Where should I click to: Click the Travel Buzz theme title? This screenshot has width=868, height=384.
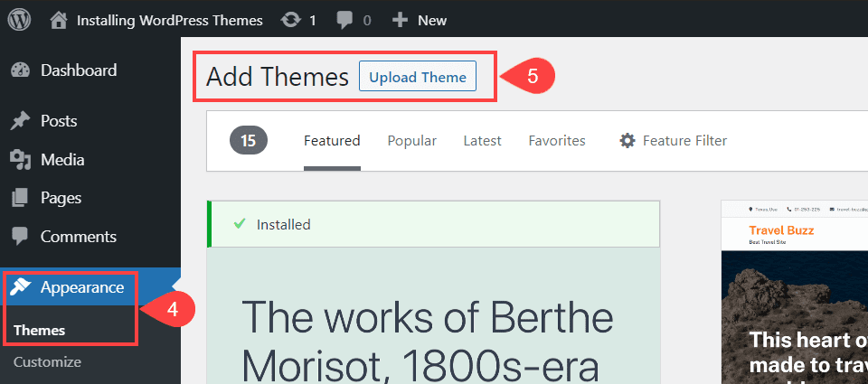point(781,230)
